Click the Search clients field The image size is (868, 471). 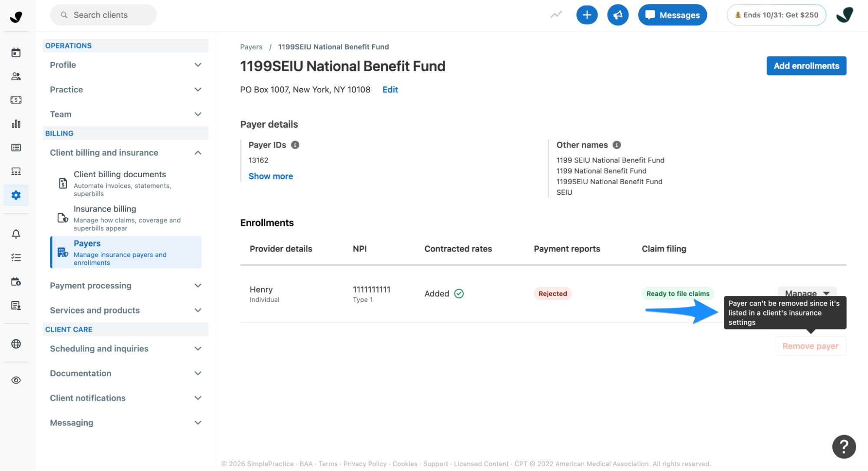click(x=103, y=15)
